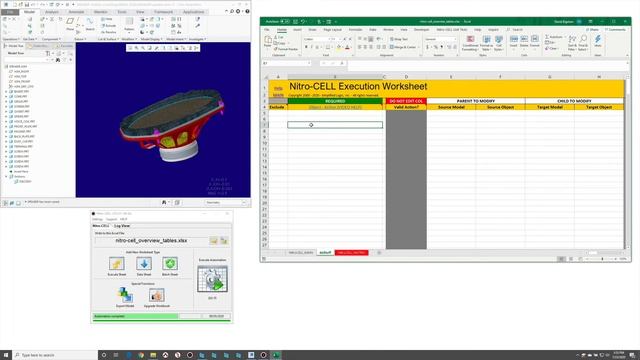Toggle Wrap Text in Excel ribbon

click(x=399, y=39)
